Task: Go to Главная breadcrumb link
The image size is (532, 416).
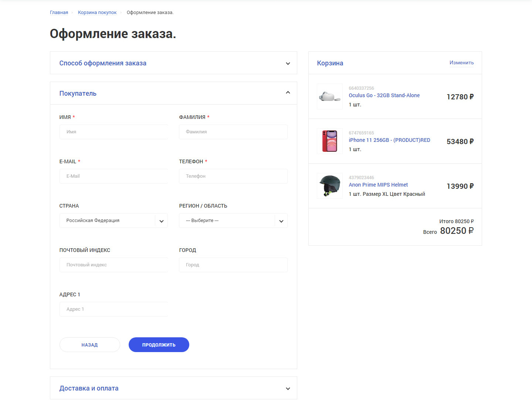Action: [59, 13]
